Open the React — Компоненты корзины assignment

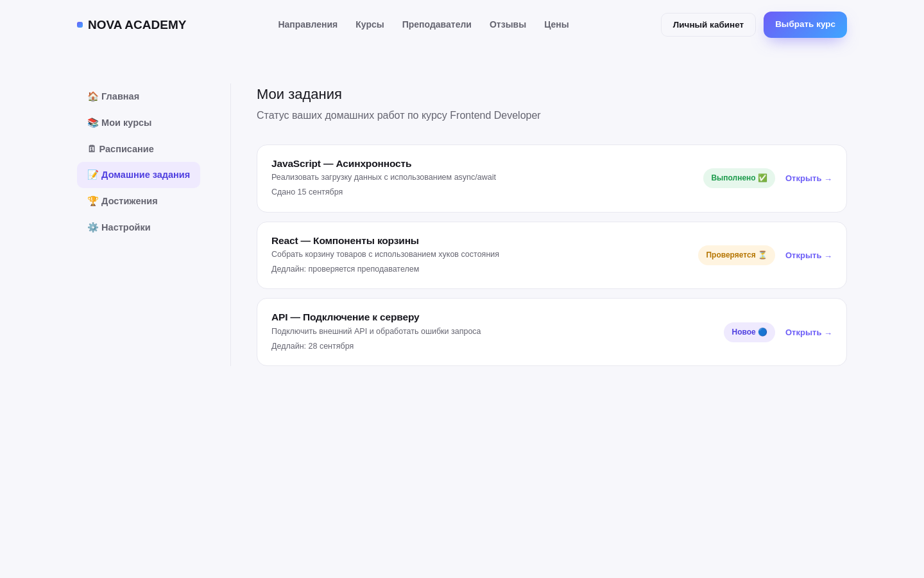(809, 256)
